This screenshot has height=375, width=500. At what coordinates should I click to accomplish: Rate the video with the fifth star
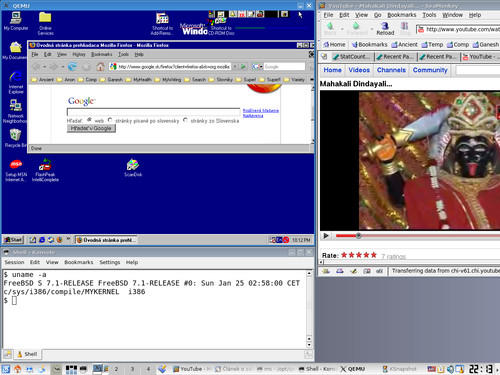pyautogui.click(x=373, y=255)
